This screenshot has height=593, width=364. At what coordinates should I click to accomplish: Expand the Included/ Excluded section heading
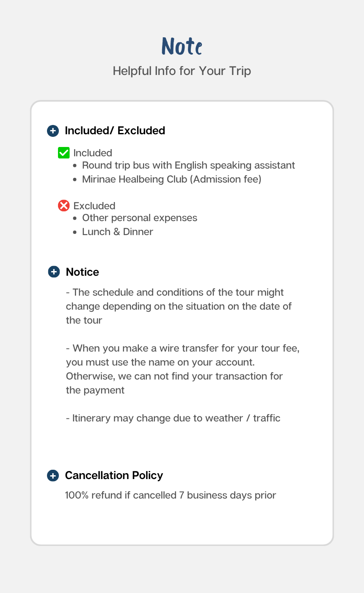tap(115, 131)
